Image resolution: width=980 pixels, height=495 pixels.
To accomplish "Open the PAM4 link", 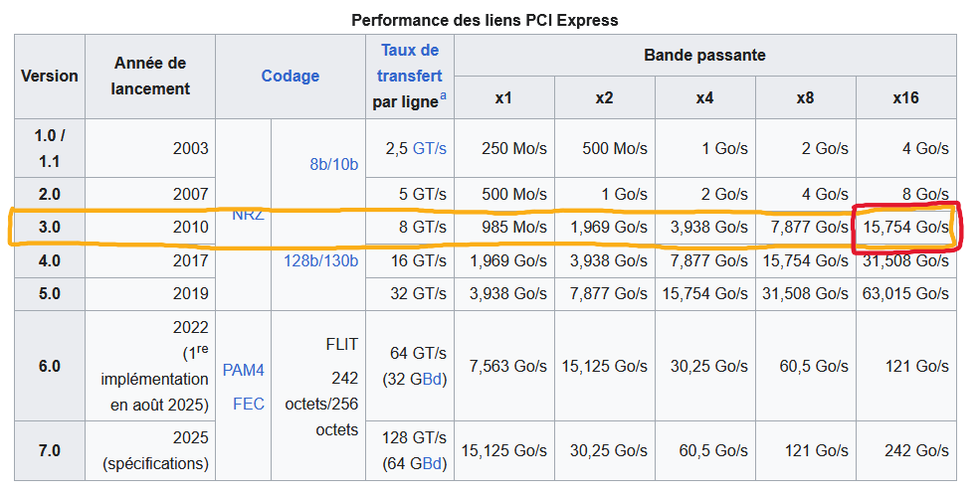I will coord(243,370).
